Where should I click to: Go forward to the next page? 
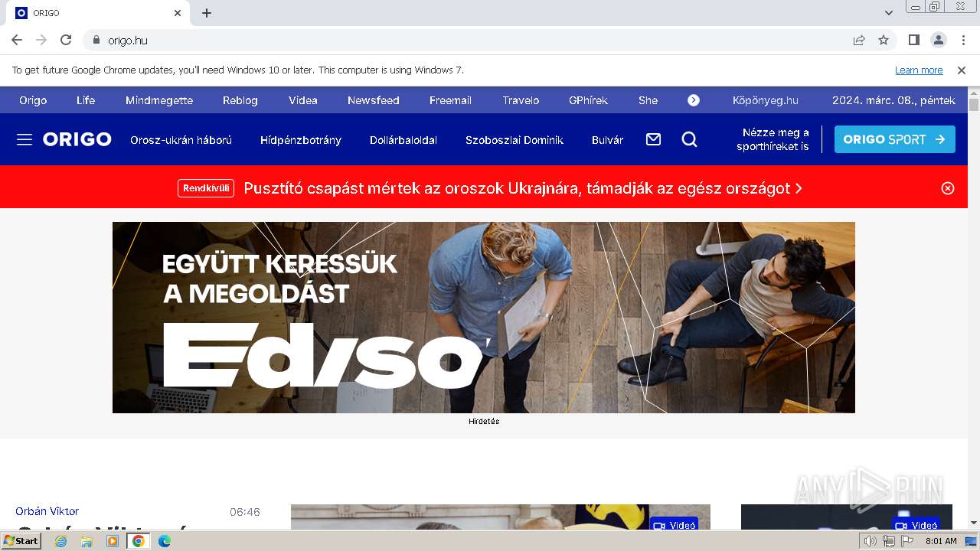click(41, 40)
